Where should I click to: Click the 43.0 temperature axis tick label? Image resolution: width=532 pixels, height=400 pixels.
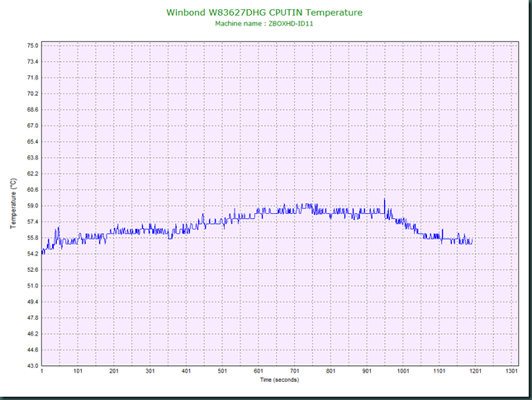(x=32, y=366)
